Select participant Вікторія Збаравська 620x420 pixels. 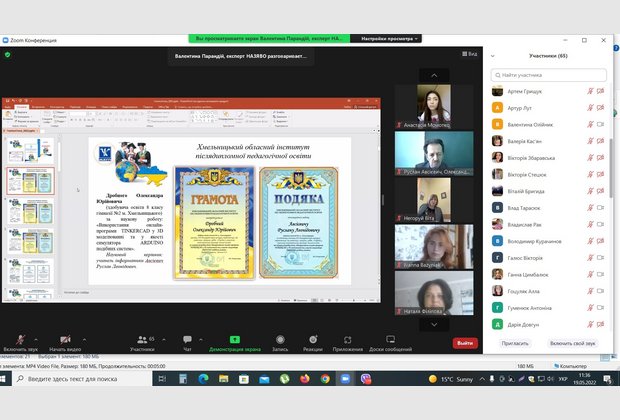(x=548, y=158)
